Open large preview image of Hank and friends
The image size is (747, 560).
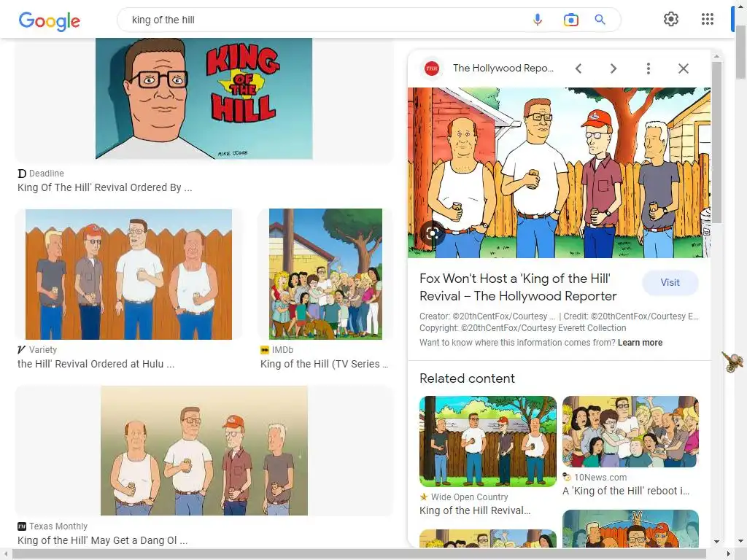(559, 172)
